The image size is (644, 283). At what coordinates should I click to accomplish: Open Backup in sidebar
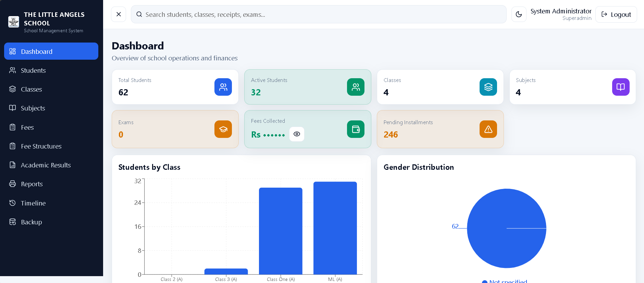[x=51, y=222]
